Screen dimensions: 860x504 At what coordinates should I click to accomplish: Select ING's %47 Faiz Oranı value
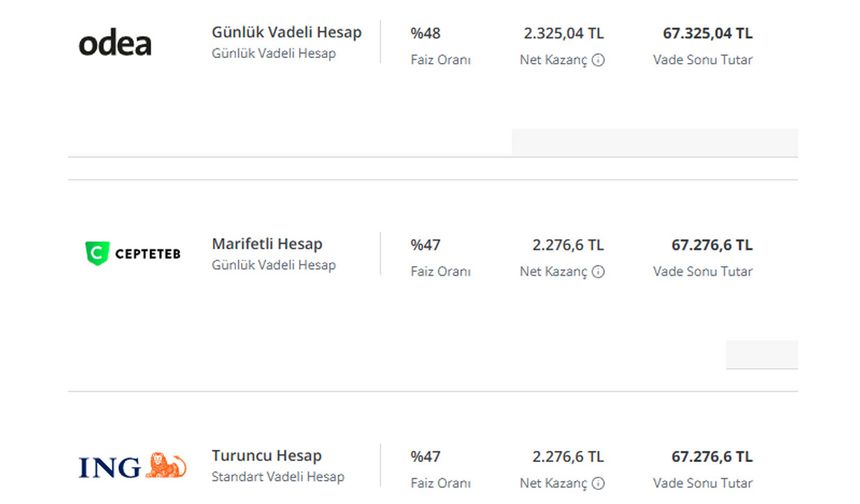425,457
